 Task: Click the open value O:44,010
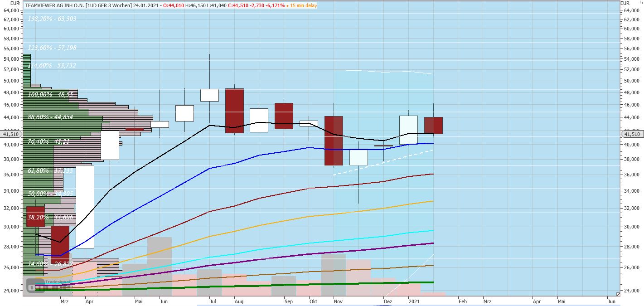pos(173,5)
